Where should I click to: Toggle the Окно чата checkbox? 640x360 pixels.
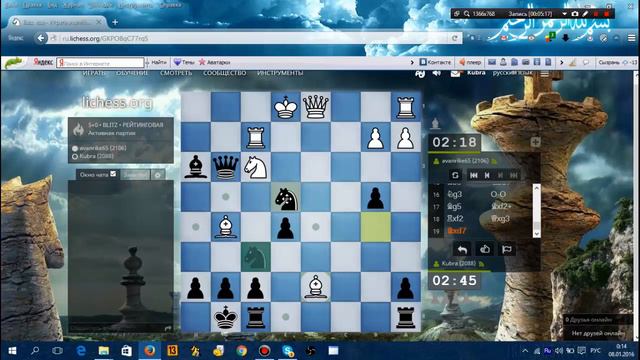[113, 174]
